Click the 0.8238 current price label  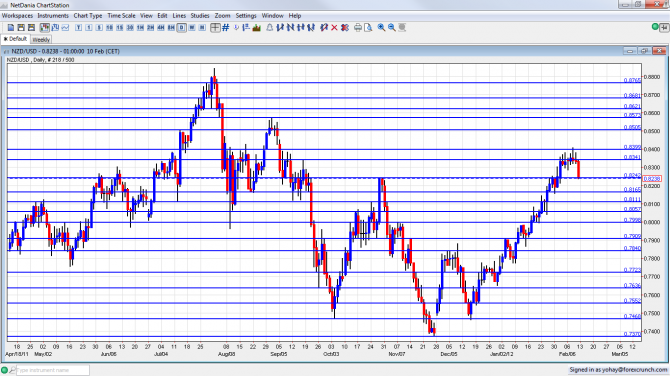pos(652,179)
